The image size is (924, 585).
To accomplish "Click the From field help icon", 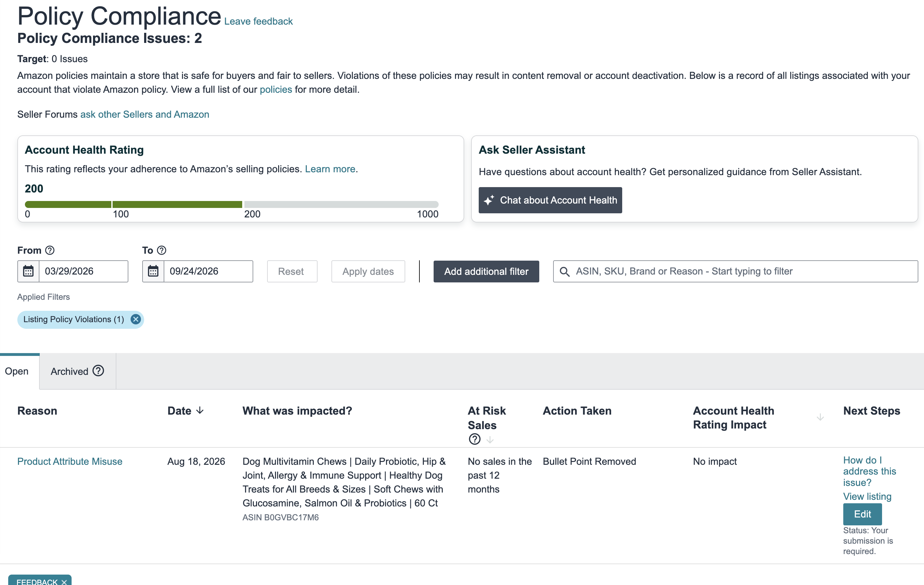I will tap(50, 250).
